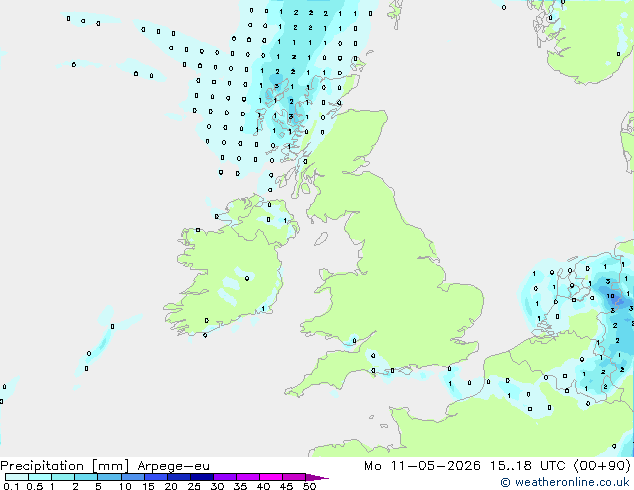Click the '30' legend scale label

coord(218,486)
